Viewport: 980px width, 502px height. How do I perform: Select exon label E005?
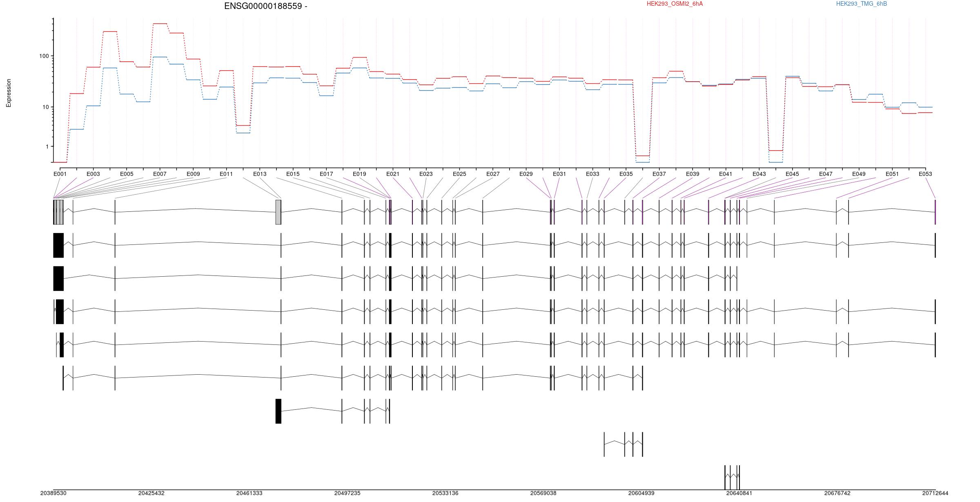[127, 174]
